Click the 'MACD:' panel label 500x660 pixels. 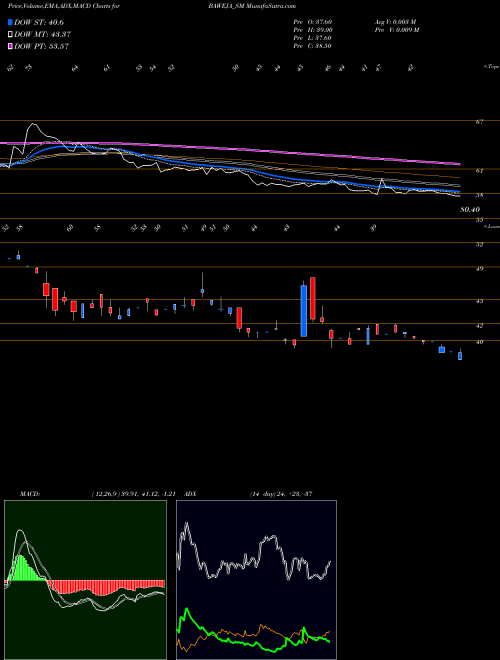[29, 494]
